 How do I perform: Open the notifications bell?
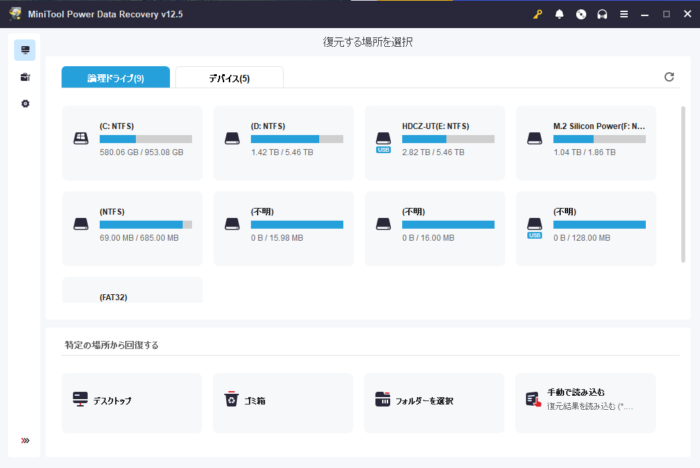559,14
